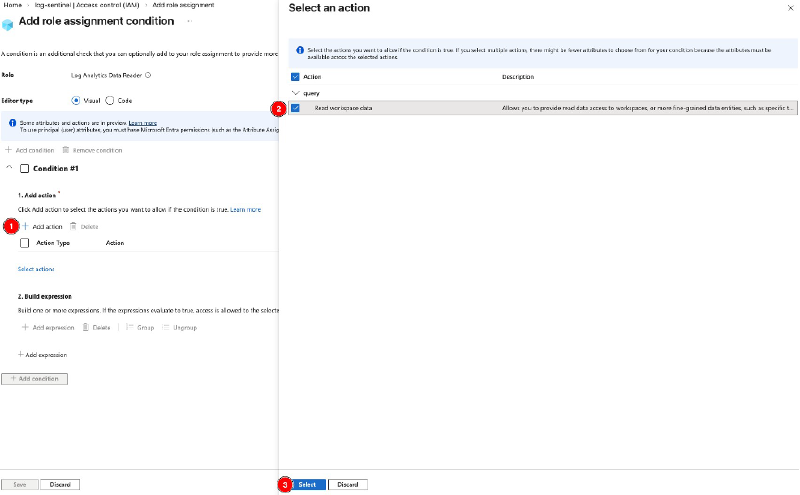Click the Ungroup icon in expression toolbar
This screenshot has width=800, height=495.
[166, 327]
